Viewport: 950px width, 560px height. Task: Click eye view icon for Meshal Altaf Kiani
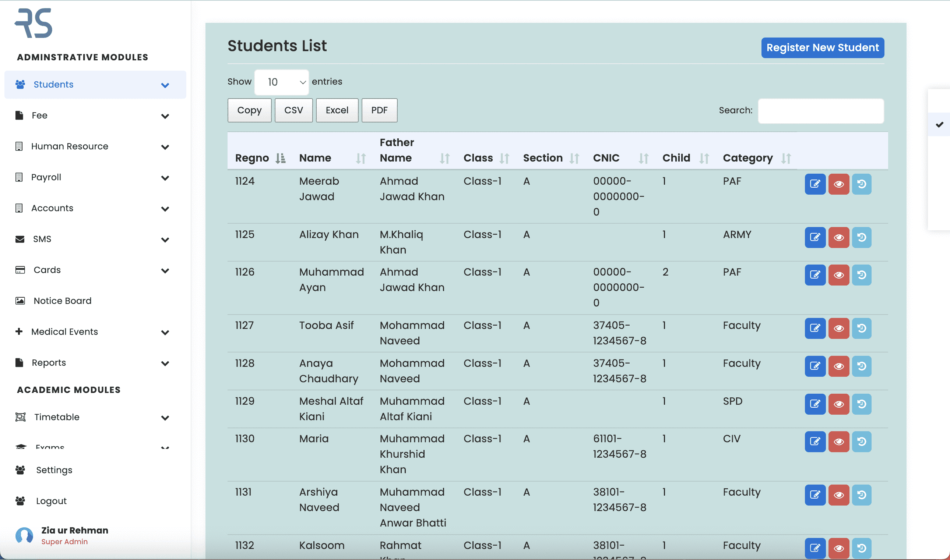838,404
